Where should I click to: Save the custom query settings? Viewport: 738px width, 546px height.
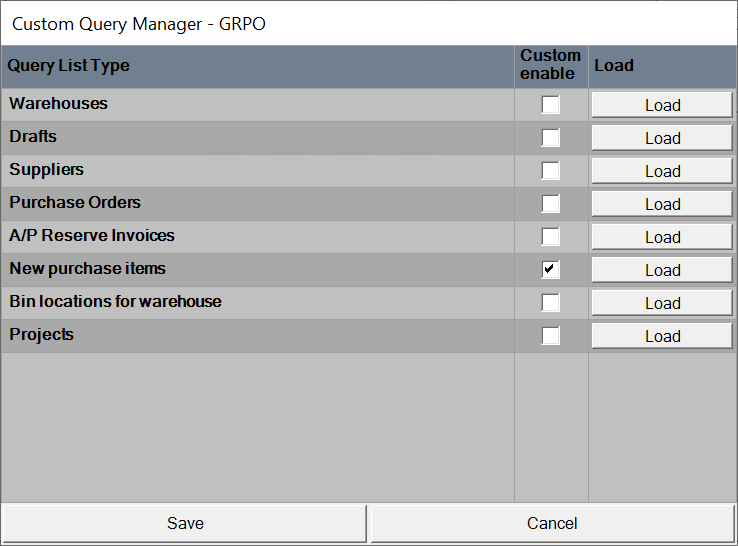point(185,523)
